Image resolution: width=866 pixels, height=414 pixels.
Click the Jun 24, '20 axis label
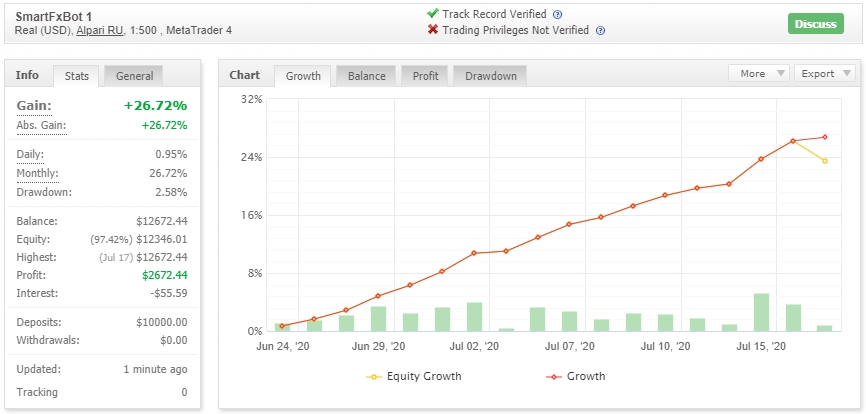pyautogui.click(x=284, y=347)
